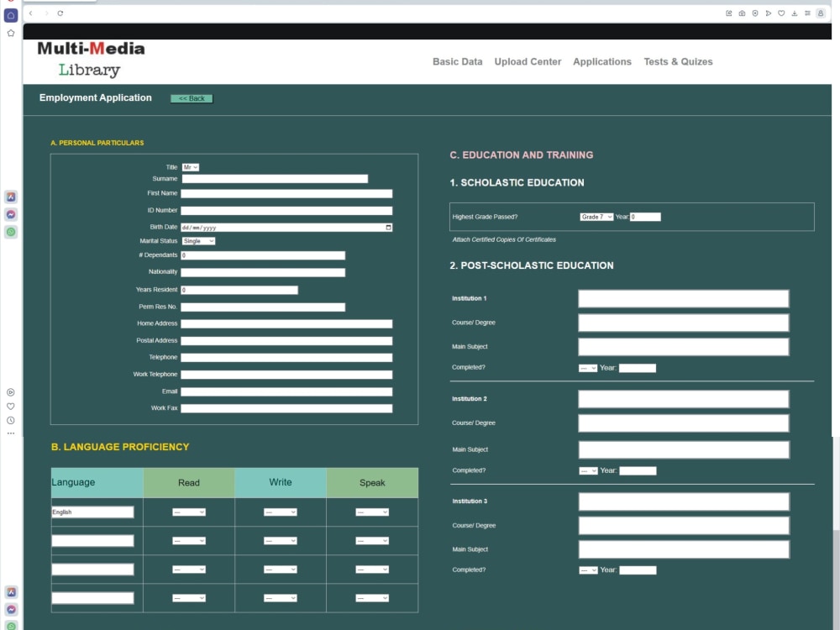The width and height of the screenshot is (840, 630).
Task: Open the English row Speak dropdown
Action: (372, 512)
